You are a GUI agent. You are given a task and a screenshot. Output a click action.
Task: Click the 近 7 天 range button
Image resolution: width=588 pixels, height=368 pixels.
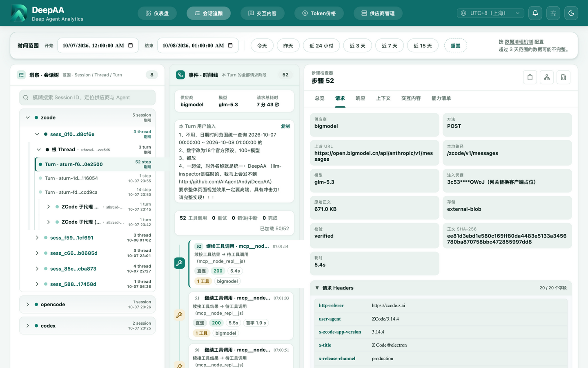tap(389, 45)
